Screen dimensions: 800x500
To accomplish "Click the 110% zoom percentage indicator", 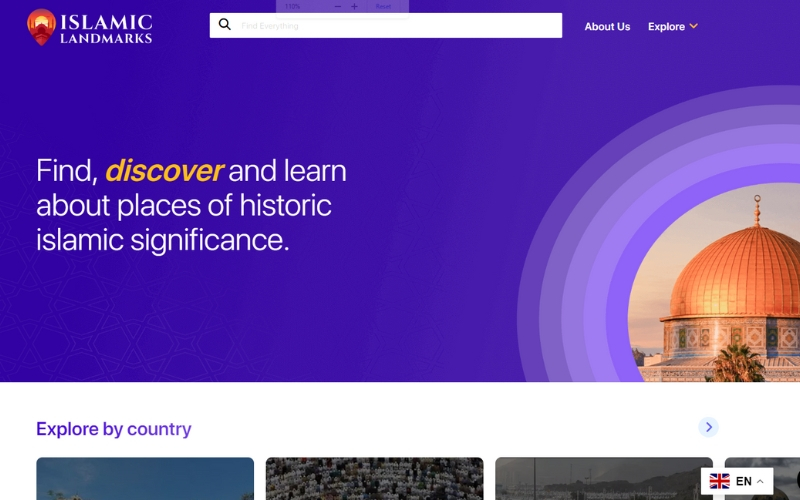I will pos(292,7).
